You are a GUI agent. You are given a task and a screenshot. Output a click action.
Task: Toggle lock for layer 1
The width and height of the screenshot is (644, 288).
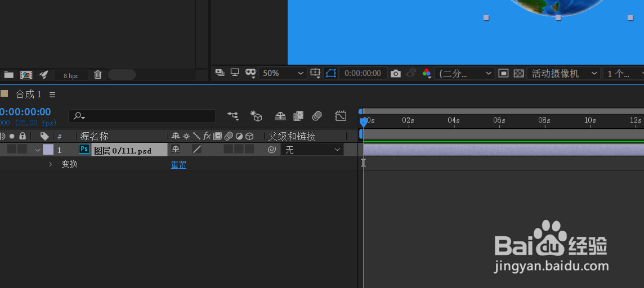coord(22,149)
